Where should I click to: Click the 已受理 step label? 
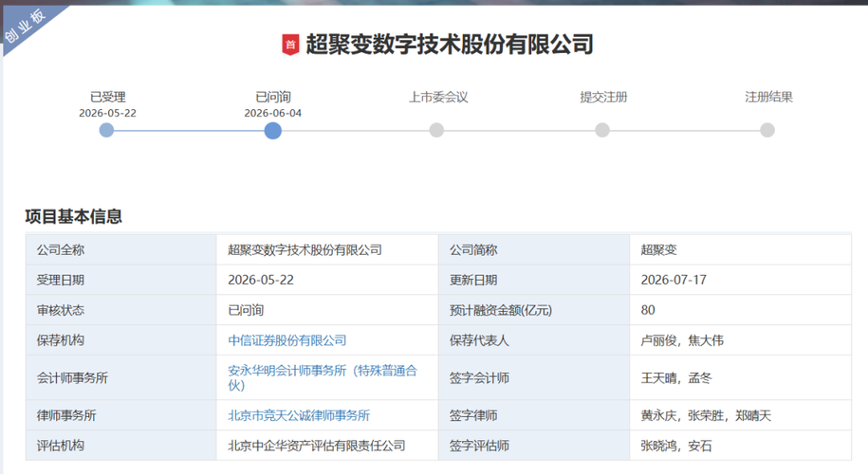click(107, 98)
